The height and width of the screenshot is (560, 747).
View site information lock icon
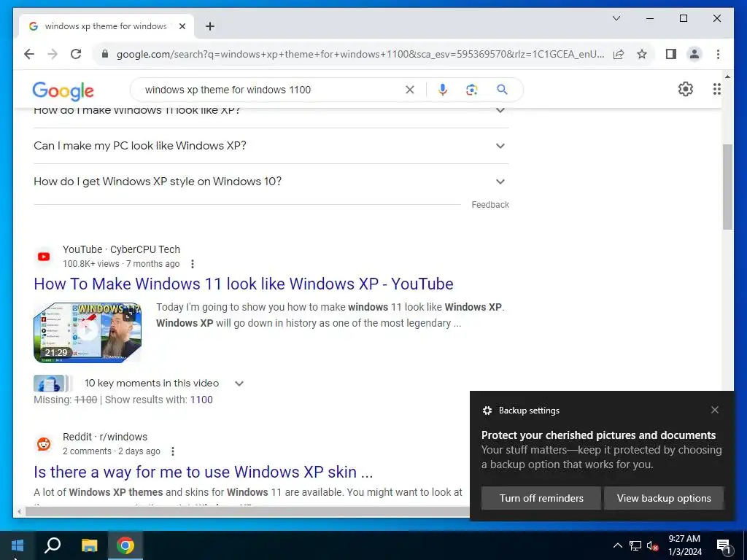(x=105, y=54)
